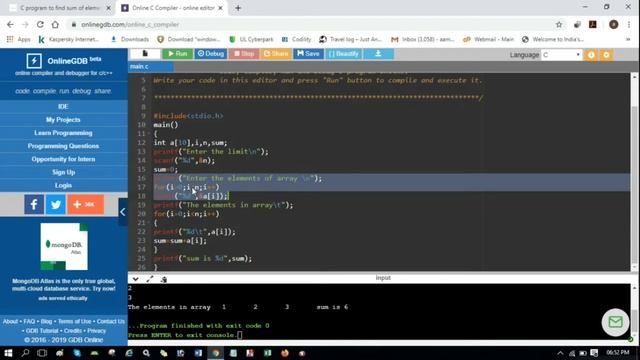Click the Facebook share icon
The height and width of the screenshot is (360, 640).
point(34,204)
